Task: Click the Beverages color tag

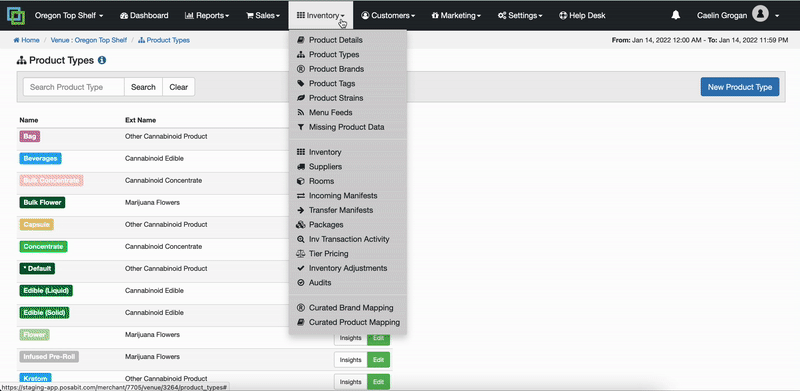Action: click(40, 159)
